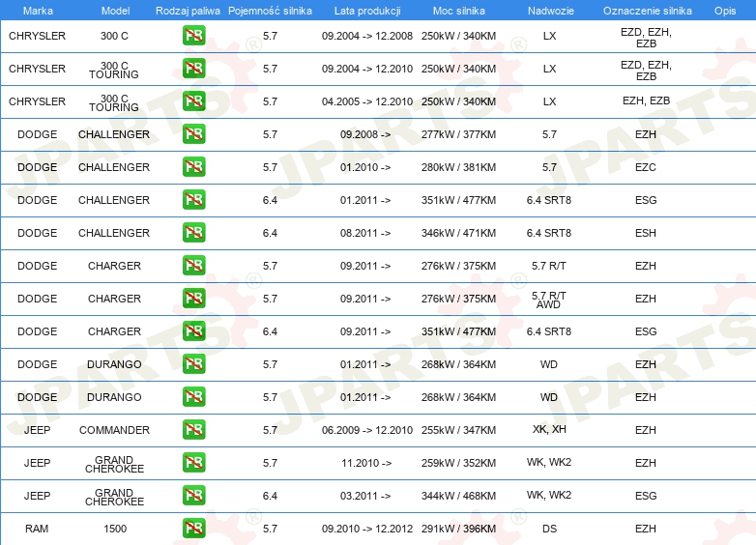Image resolution: width=756 pixels, height=545 pixels.
Task: Click the fuel icon for the Challenger 277kW row
Action: click(x=193, y=134)
